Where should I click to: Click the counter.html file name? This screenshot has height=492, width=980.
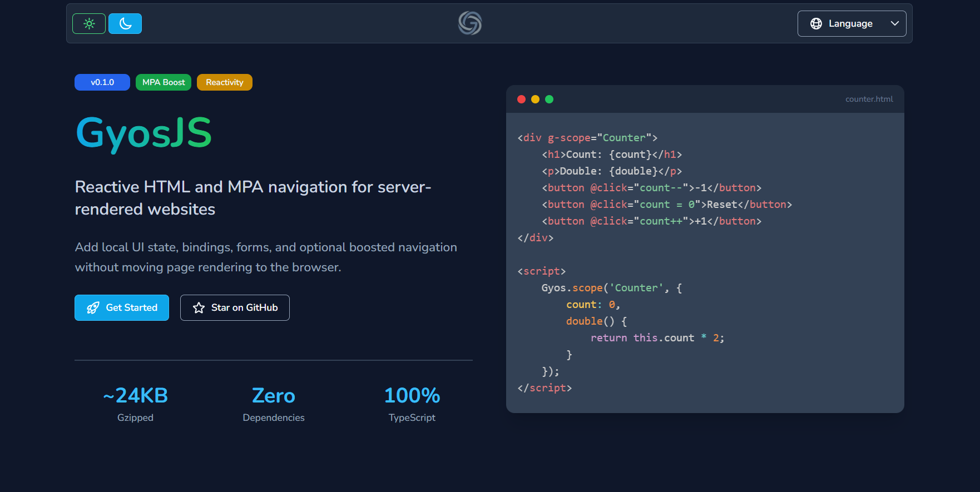pos(869,99)
